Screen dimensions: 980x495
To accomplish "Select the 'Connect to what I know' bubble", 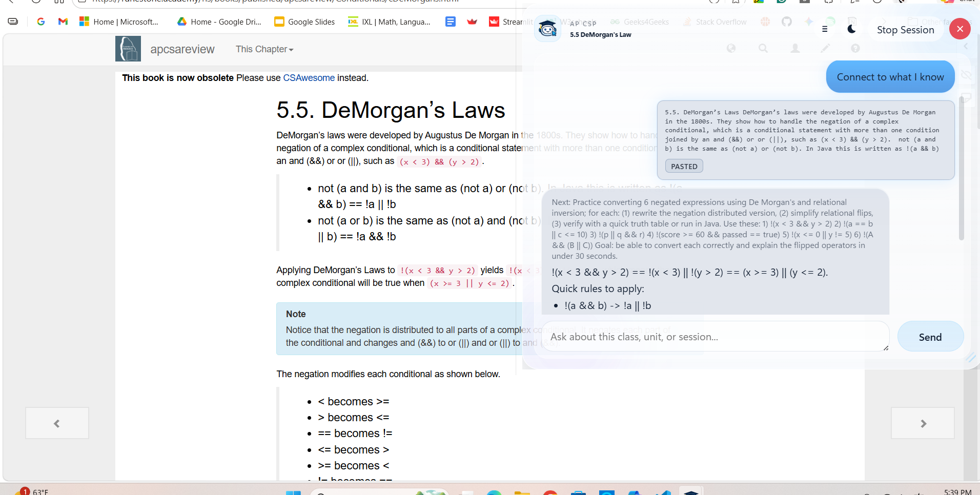I will (x=890, y=77).
